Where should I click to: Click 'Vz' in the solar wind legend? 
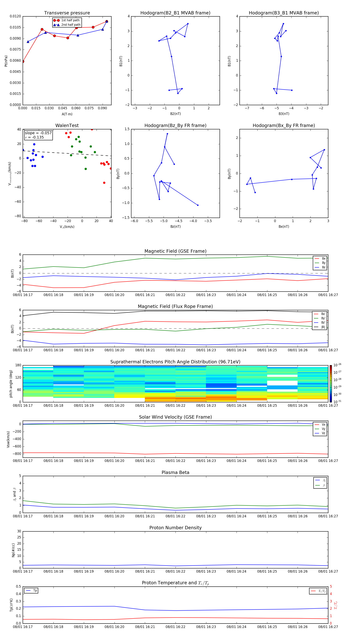point(324,433)
